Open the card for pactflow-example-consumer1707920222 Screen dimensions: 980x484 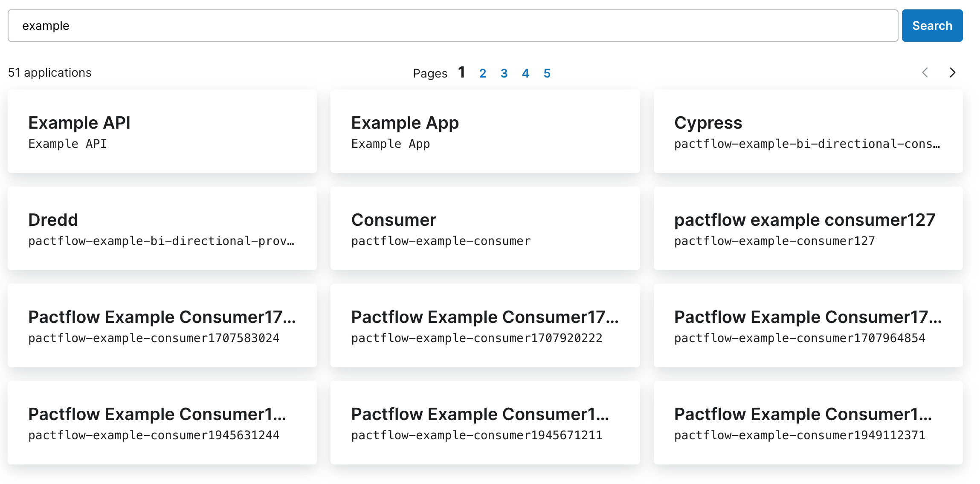click(485, 326)
